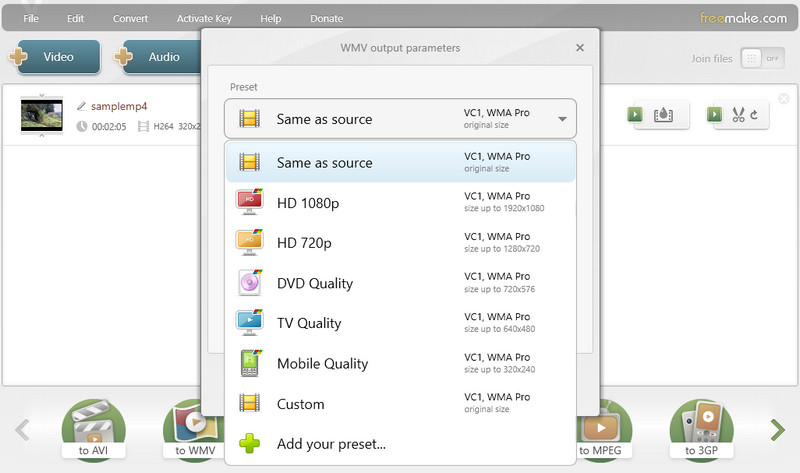
Task: Click the 00:02:05 duration text
Action: click(109, 127)
